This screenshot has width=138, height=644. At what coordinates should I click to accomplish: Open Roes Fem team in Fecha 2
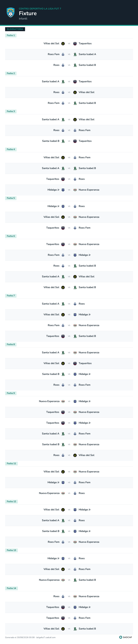tap(54, 103)
